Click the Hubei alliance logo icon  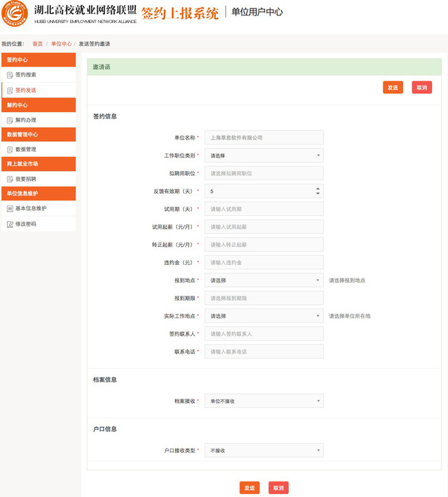tap(15, 15)
